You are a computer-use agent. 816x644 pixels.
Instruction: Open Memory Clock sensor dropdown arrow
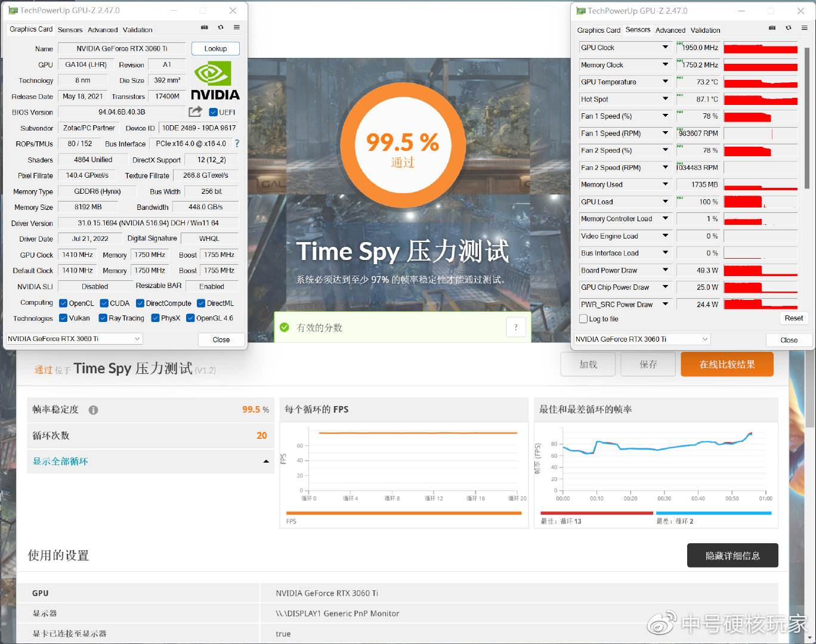point(665,64)
